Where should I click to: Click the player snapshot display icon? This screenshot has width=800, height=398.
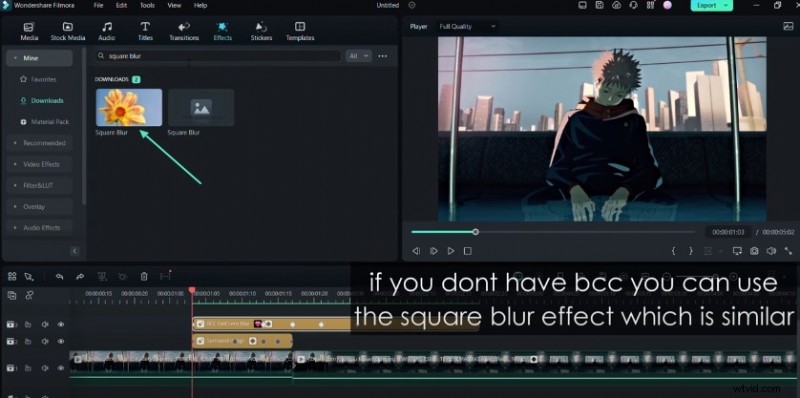point(788,27)
